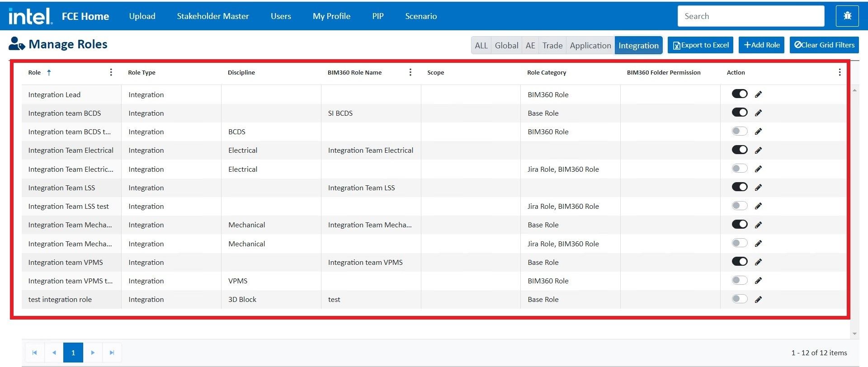Go to last page of grid
The height and width of the screenshot is (367, 868).
click(x=112, y=353)
